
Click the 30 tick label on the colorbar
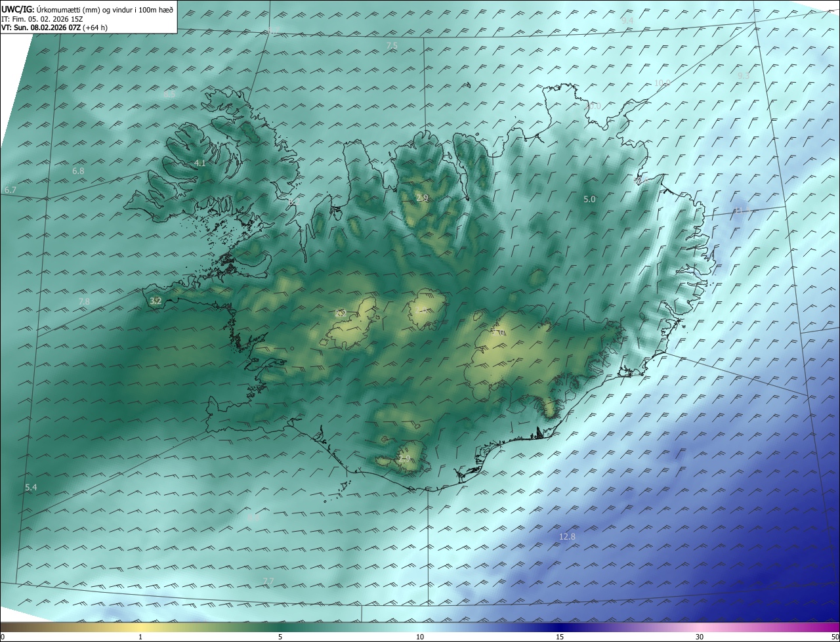700,637
